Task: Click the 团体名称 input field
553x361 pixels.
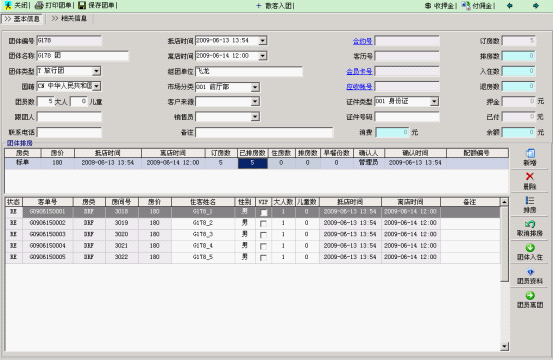Action: 83,56
